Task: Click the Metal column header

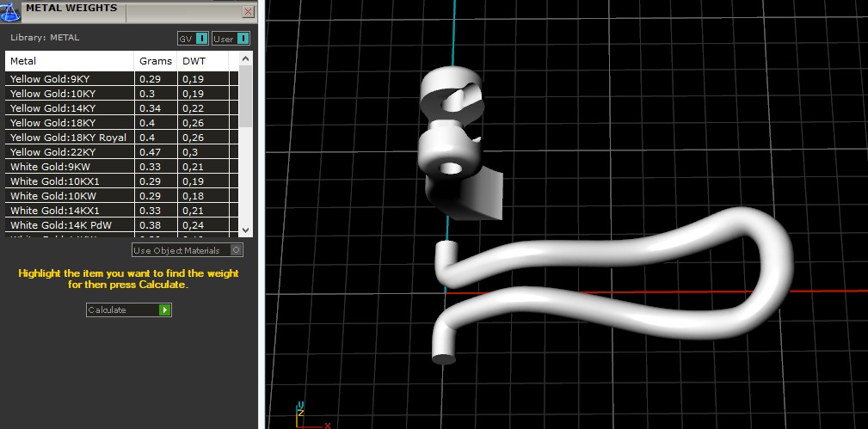Action: (x=70, y=61)
